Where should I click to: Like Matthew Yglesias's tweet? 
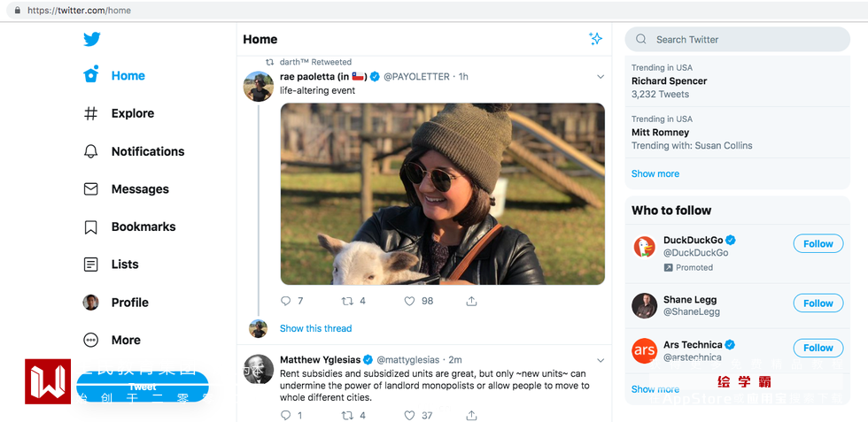point(410,415)
